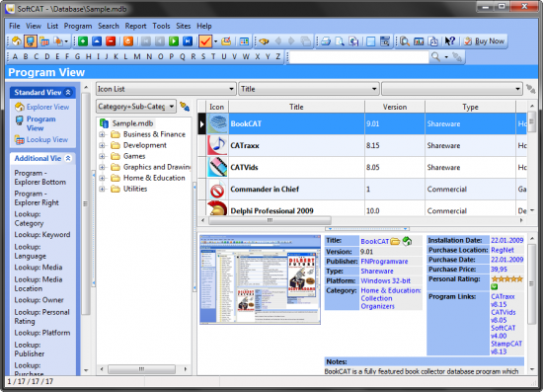Open the quick search options dropdown arrow
This screenshot has height=392, width=543.
pyautogui.click(x=446, y=57)
